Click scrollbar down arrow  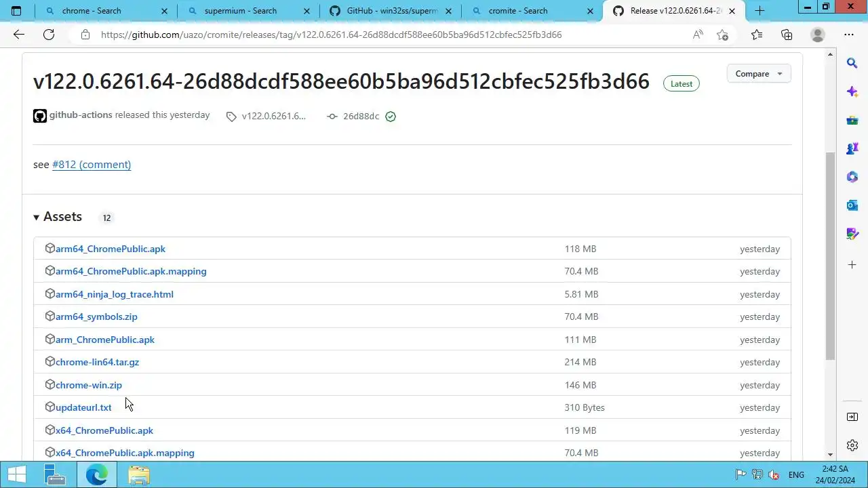[830, 455]
